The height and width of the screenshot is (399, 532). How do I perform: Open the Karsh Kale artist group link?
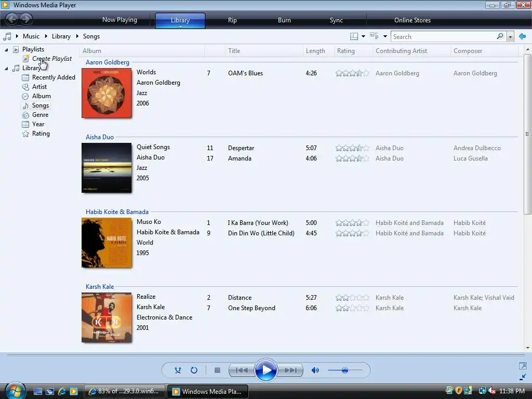click(99, 287)
